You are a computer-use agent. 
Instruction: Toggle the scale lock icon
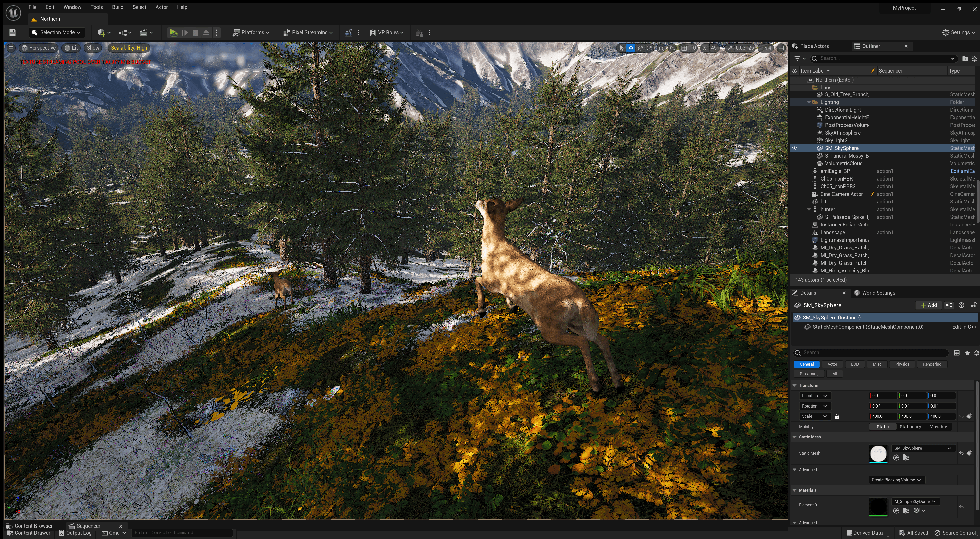click(x=837, y=416)
